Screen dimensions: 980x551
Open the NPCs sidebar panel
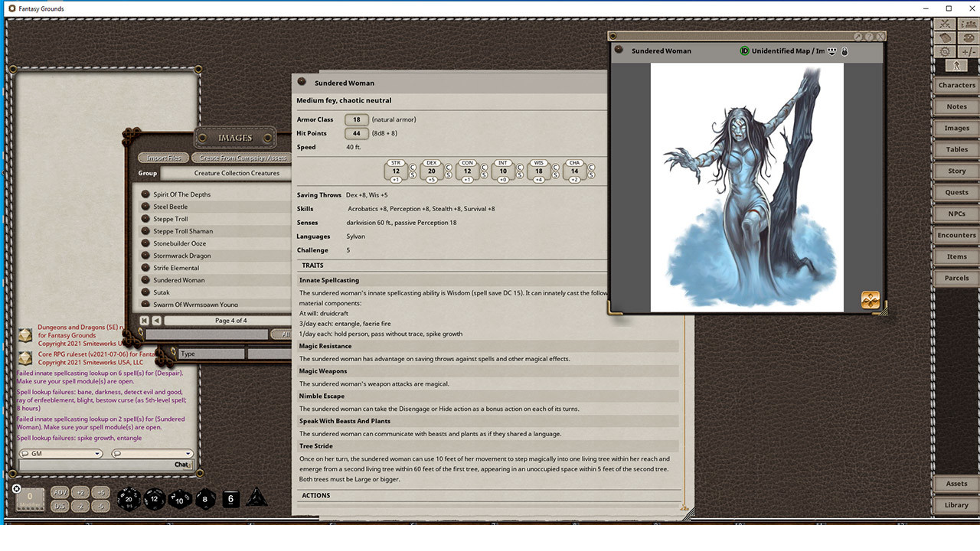pyautogui.click(x=955, y=214)
